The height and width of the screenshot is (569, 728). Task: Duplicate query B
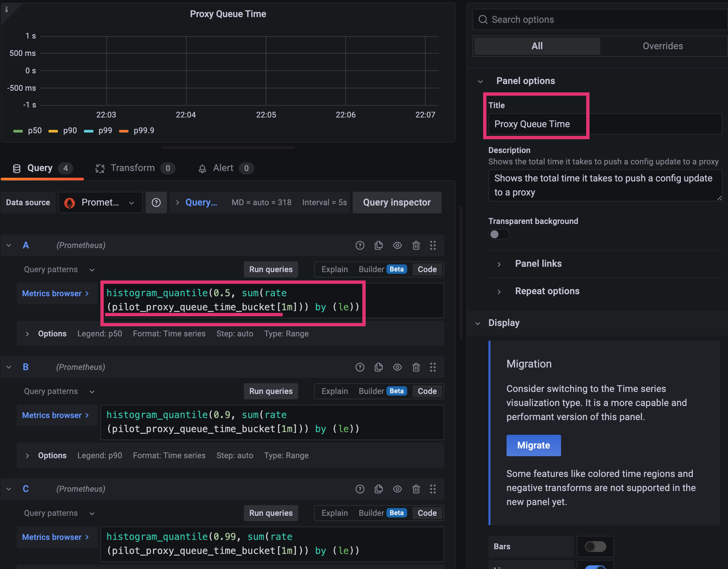click(x=379, y=367)
